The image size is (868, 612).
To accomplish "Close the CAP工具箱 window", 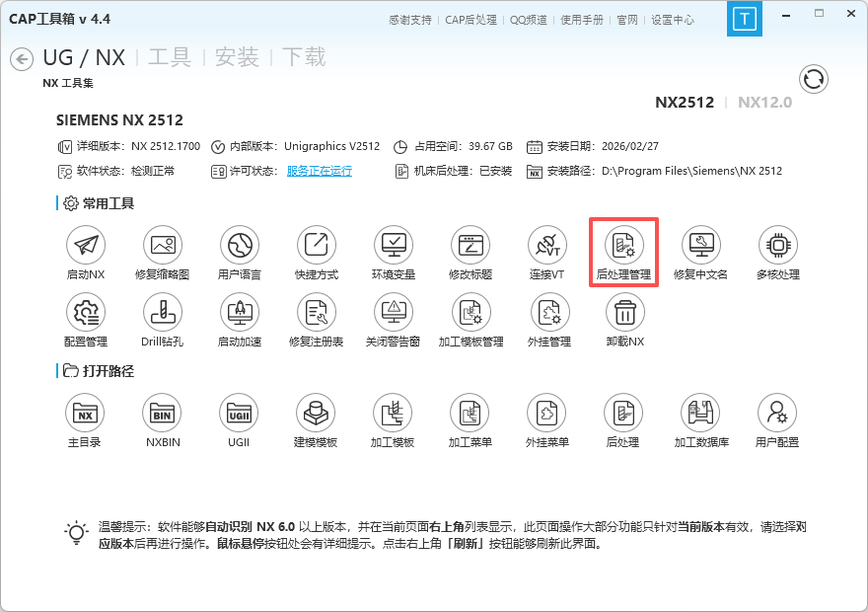I will tap(851, 14).
